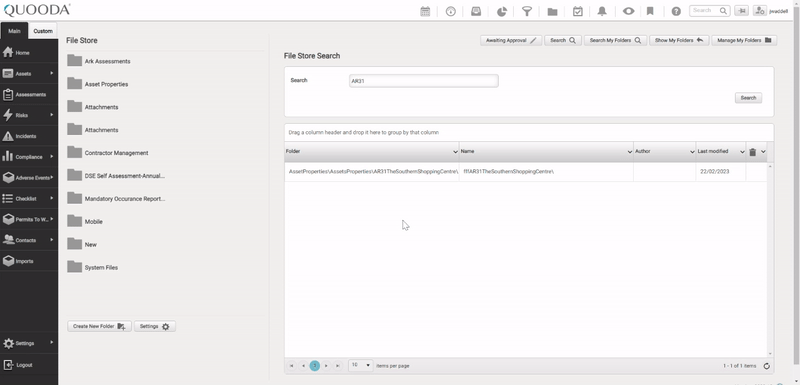Image resolution: width=800 pixels, height=385 pixels.
Task: Open the Folder column dropdown arrow
Action: tap(455, 152)
